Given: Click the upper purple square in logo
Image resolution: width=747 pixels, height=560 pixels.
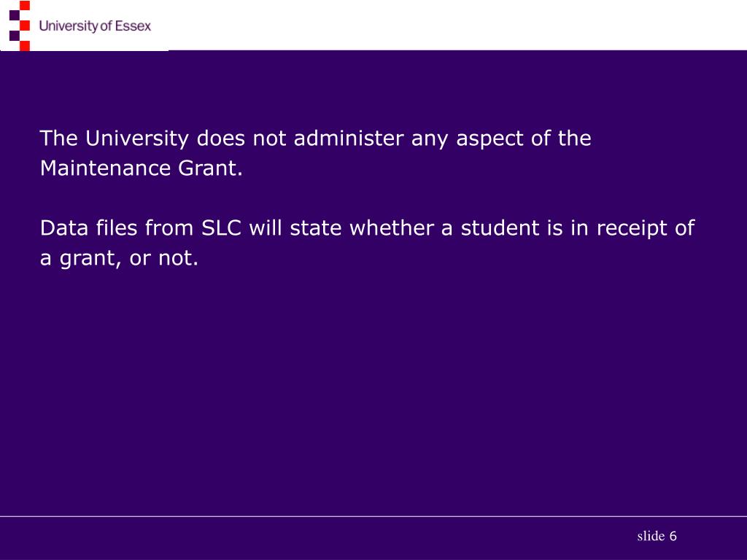Looking at the screenshot, I should click(x=15, y=15).
